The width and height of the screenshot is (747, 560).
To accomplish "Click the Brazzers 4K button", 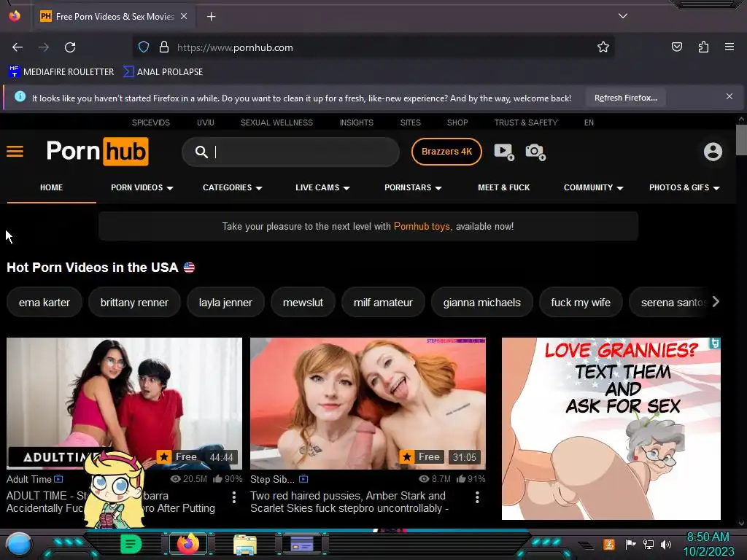I will coord(446,152).
